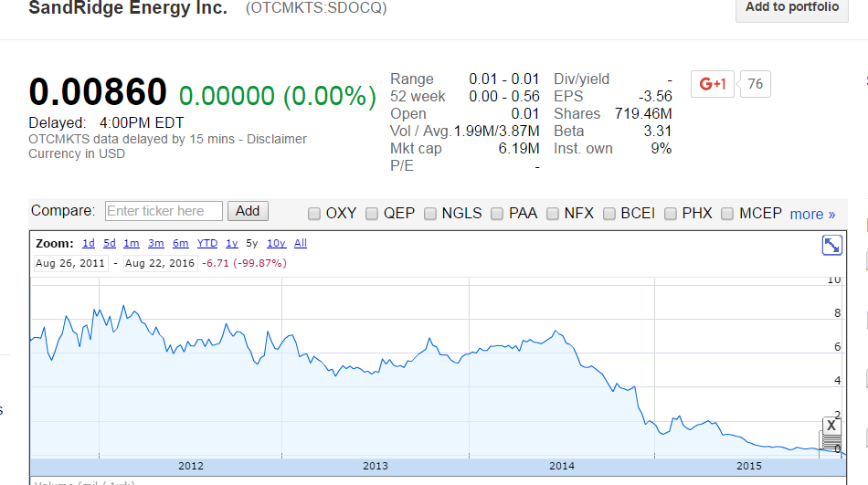This screenshot has width=868, height=485.
Task: Click the Google +1 button
Action: click(x=712, y=84)
